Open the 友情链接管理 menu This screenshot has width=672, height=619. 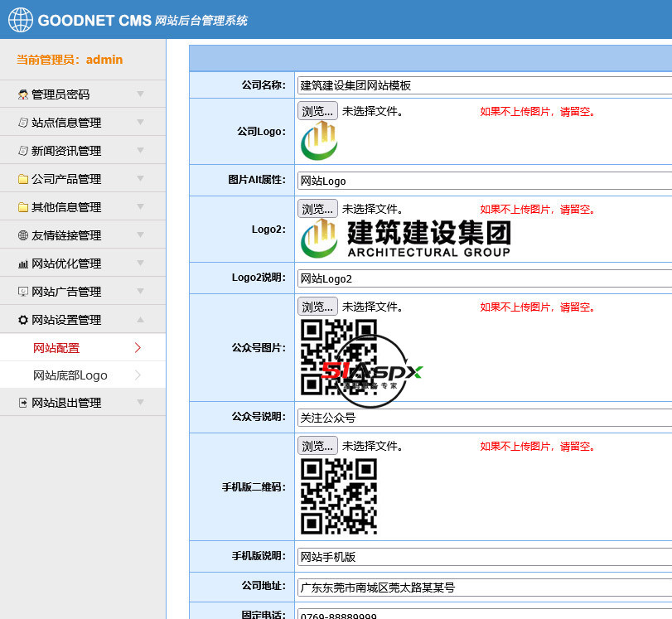pyautogui.click(x=83, y=235)
